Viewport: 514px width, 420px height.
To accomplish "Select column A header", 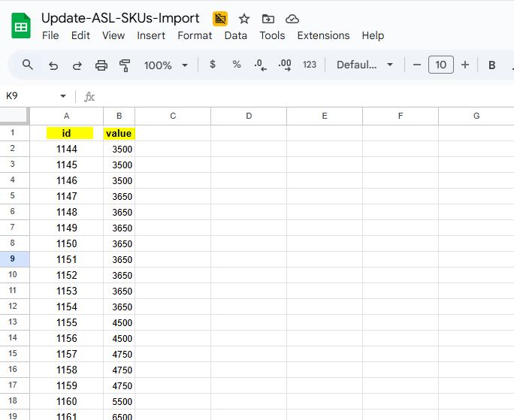I will pos(67,116).
